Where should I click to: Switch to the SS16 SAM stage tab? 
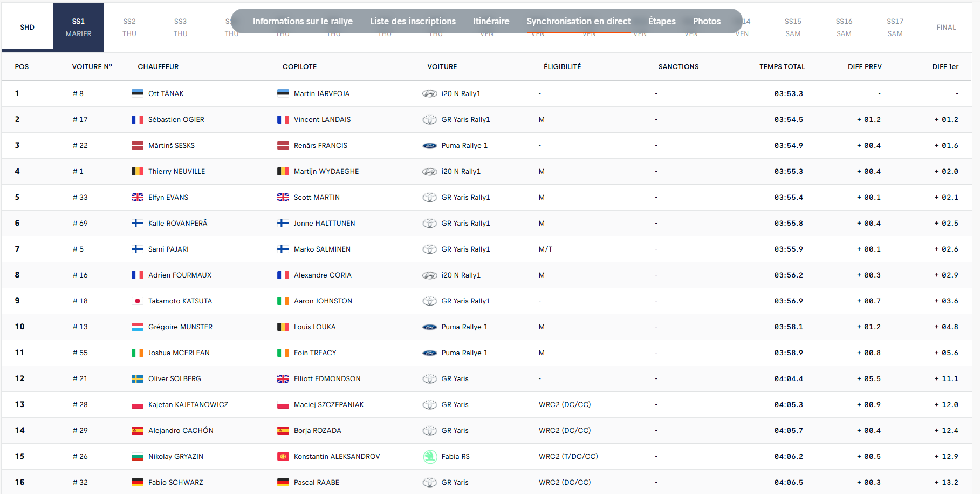pyautogui.click(x=844, y=27)
